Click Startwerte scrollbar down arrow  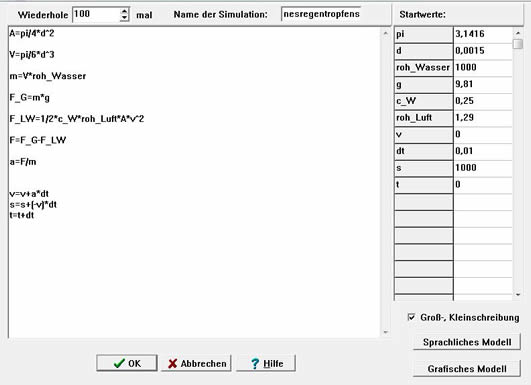(518, 295)
